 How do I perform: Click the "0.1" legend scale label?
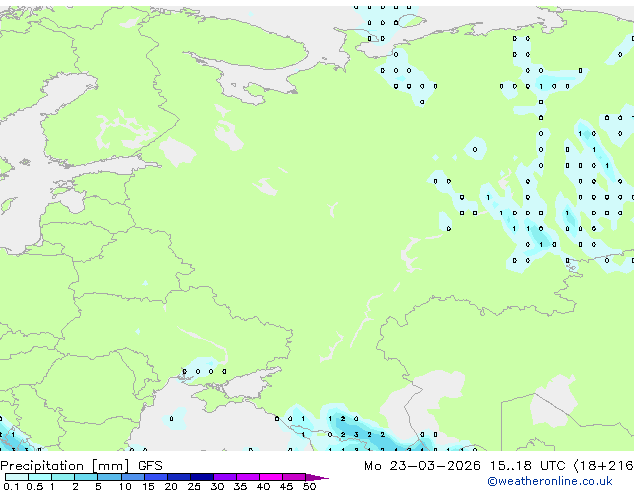point(11,486)
